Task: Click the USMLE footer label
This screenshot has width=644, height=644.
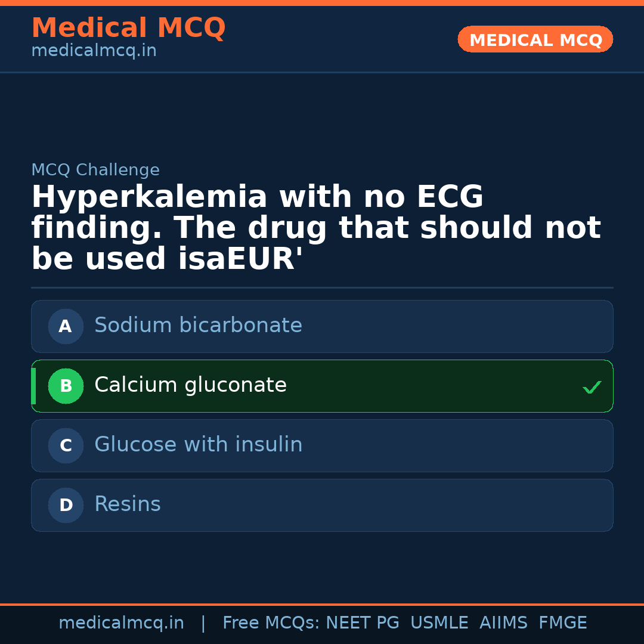Action: (x=439, y=623)
